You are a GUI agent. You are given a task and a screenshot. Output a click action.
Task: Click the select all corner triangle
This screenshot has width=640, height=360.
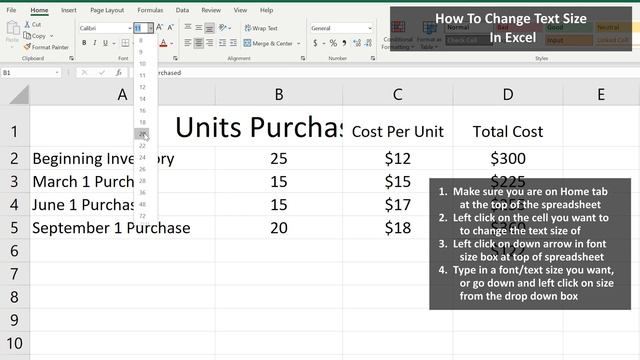pyautogui.click(x=20, y=94)
